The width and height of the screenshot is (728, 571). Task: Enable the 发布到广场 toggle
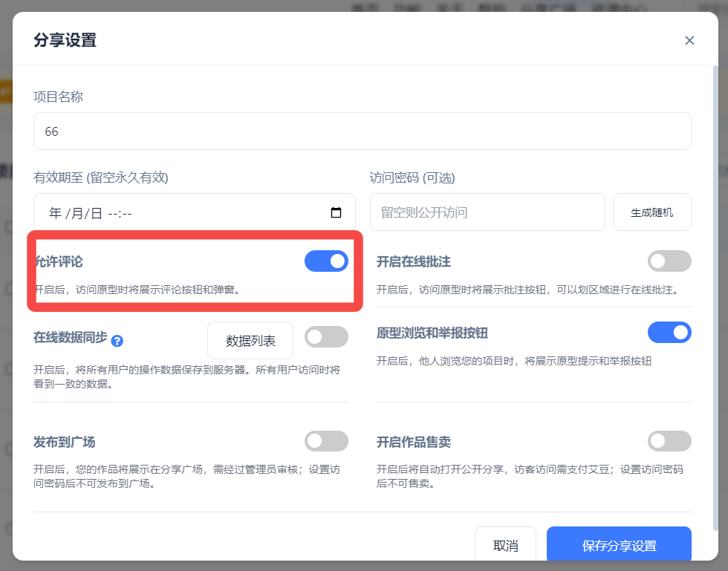point(326,441)
